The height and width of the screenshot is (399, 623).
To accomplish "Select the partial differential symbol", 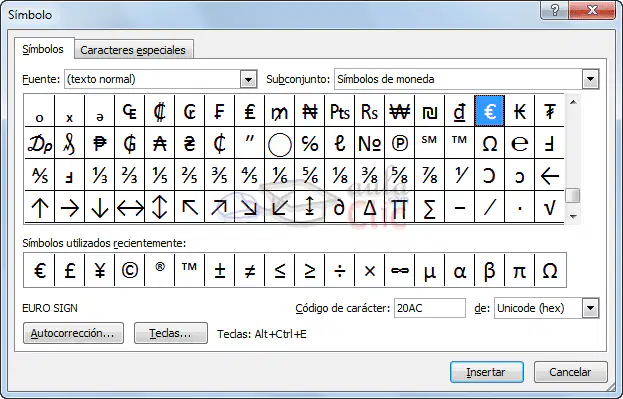I will [x=340, y=207].
